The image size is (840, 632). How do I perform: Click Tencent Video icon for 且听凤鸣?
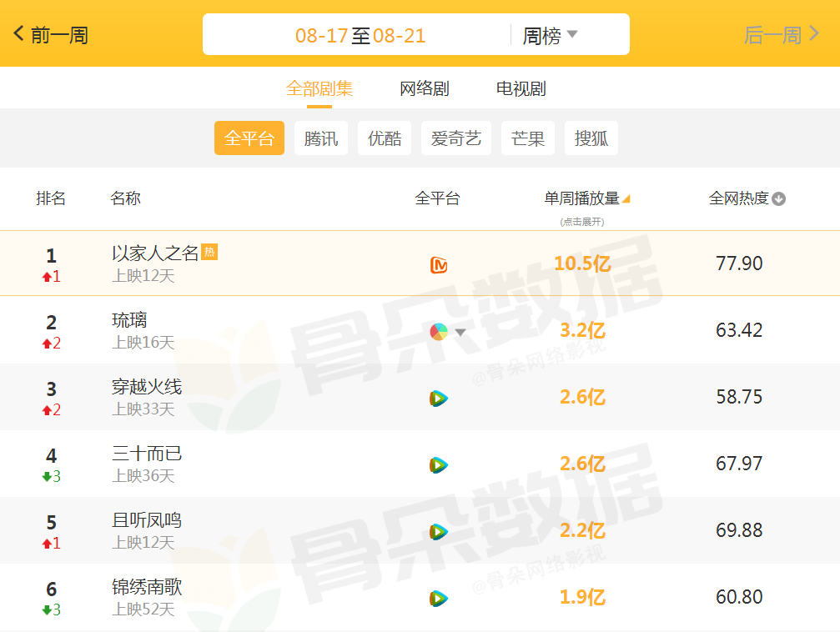439,532
